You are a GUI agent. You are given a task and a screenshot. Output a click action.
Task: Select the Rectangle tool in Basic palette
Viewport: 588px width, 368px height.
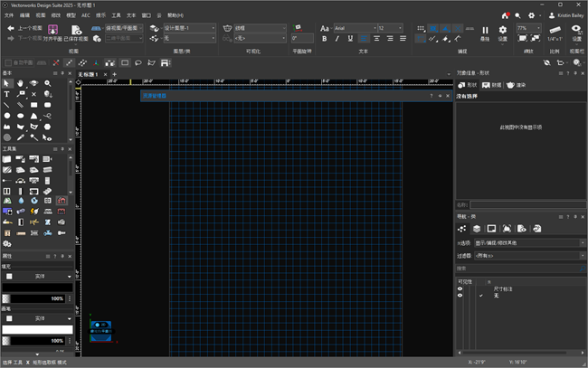pos(33,105)
